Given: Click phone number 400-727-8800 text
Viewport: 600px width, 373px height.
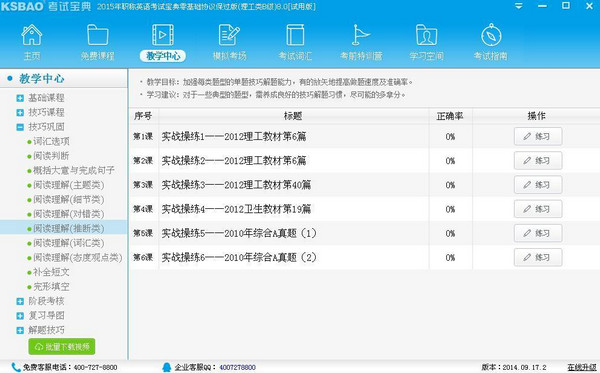Looking at the screenshot, I should coord(95,367).
